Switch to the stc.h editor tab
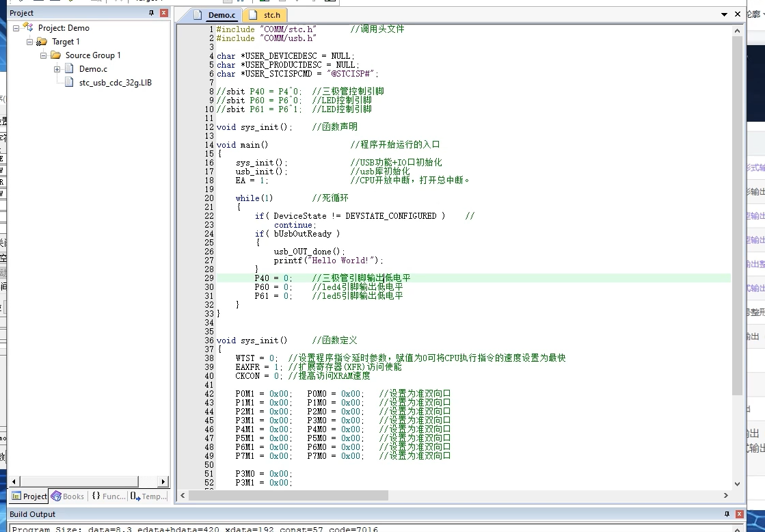This screenshot has height=532, width=765. pyautogui.click(x=266, y=15)
